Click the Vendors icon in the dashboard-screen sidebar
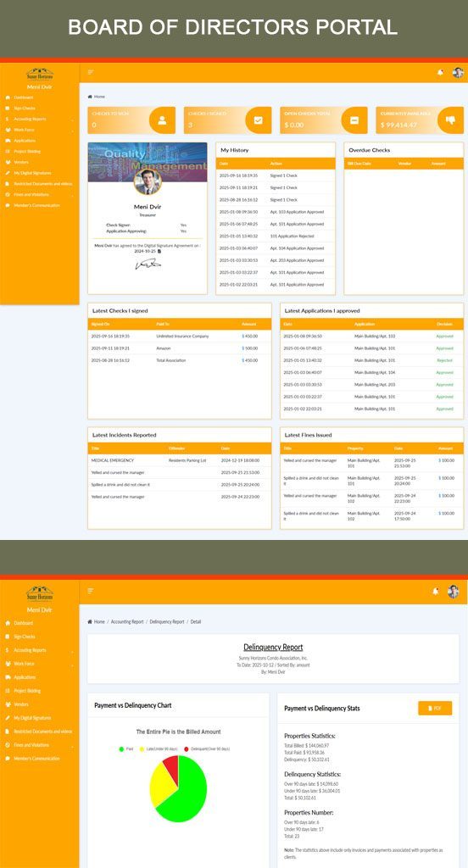Screen dimensions: 468x868 [8, 162]
